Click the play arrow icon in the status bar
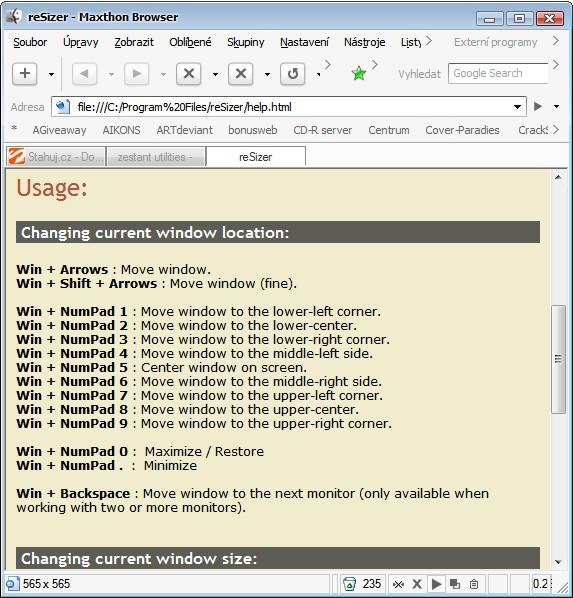Image resolution: width=573 pixels, height=598 pixels. 436,584
